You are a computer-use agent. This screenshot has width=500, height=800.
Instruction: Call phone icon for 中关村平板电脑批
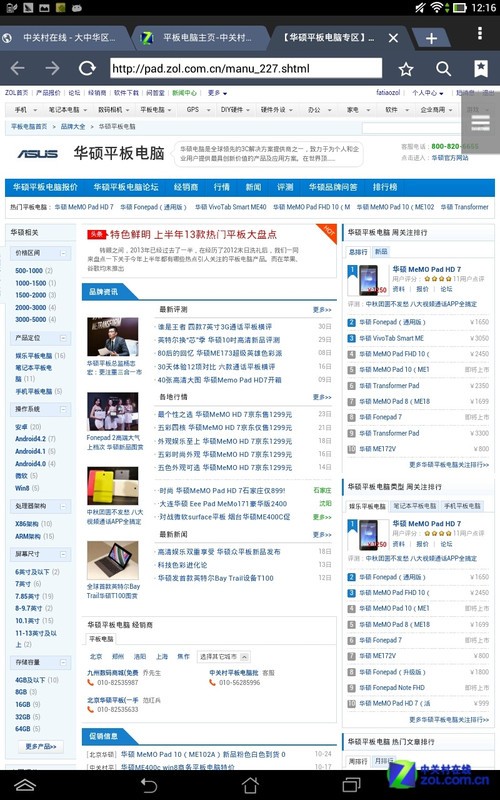(x=212, y=682)
